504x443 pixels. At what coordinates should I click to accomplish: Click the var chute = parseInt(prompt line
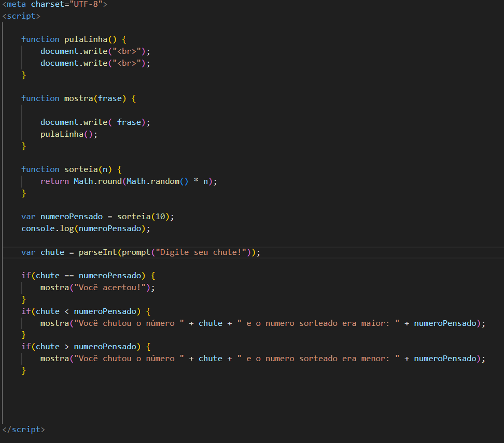pyautogui.click(x=141, y=252)
